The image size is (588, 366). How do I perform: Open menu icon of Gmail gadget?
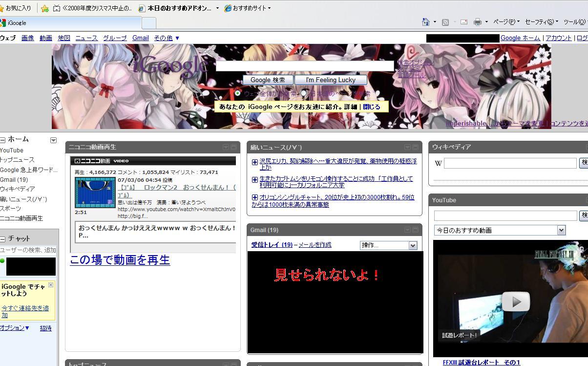407,230
